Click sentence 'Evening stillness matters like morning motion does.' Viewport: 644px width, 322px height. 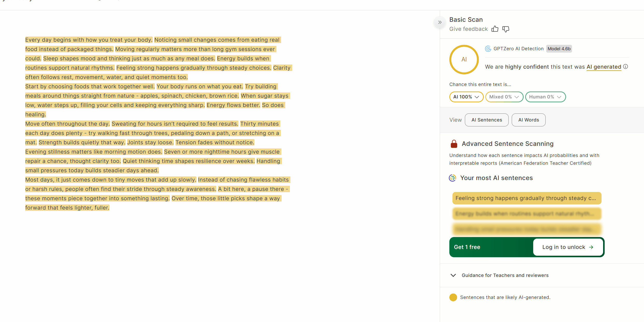pyautogui.click(x=93, y=152)
